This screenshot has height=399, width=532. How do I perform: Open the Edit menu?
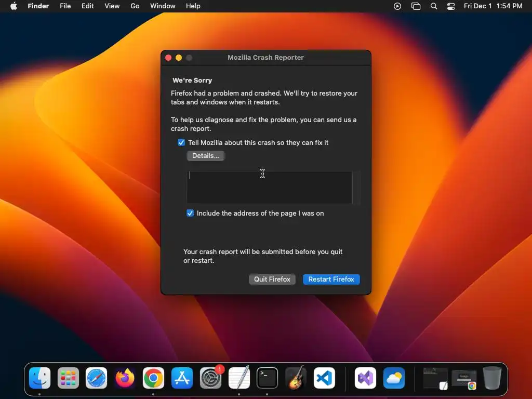87,6
